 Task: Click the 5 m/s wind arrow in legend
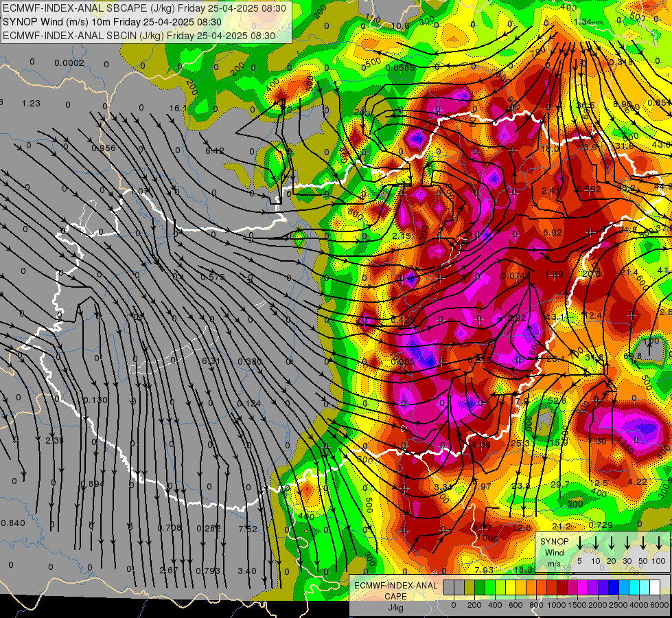(x=579, y=543)
